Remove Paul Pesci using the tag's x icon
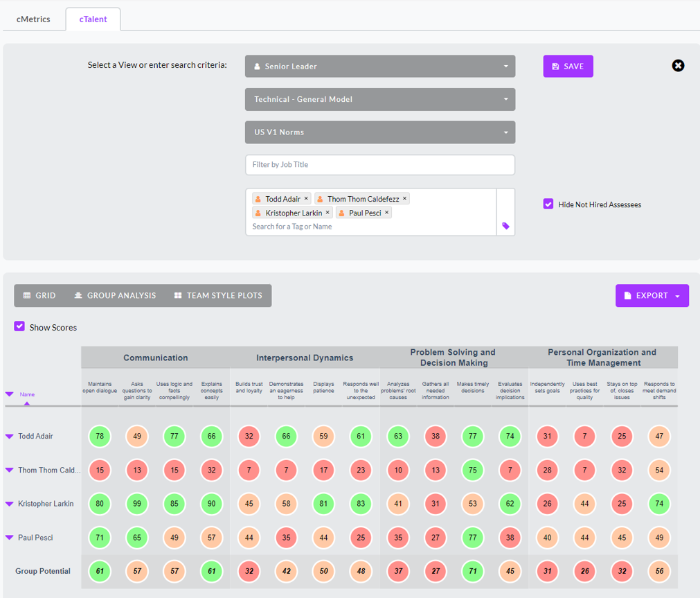The image size is (700, 598). [x=386, y=212]
